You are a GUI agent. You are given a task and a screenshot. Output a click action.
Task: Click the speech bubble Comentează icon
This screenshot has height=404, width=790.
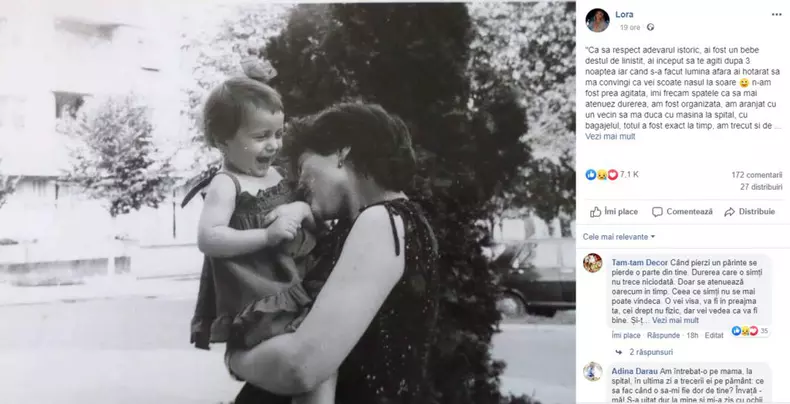coord(657,212)
